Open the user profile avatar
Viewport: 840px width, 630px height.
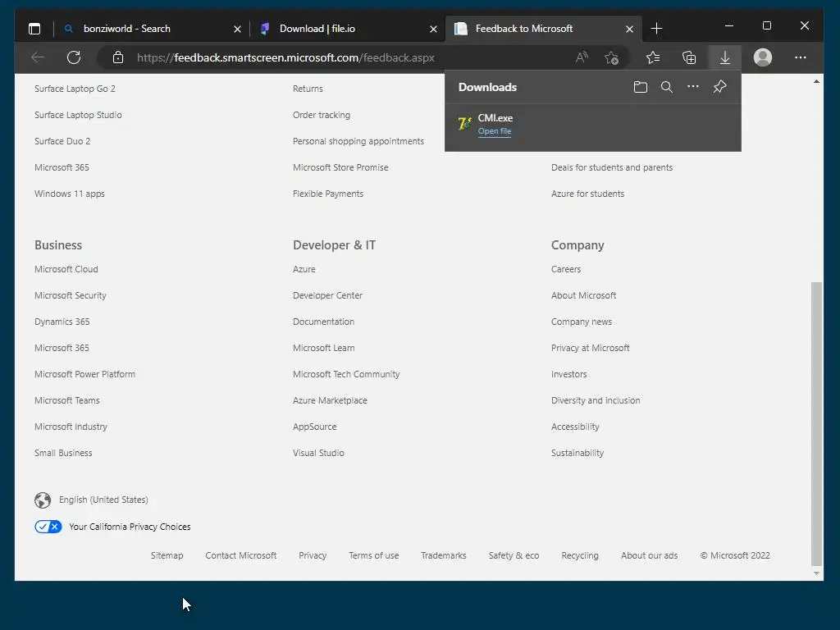(763, 57)
